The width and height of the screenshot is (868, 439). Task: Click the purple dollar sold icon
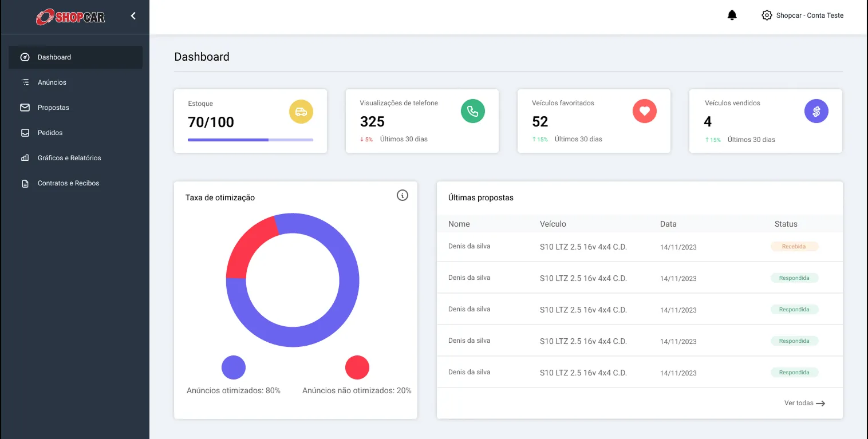tap(816, 111)
